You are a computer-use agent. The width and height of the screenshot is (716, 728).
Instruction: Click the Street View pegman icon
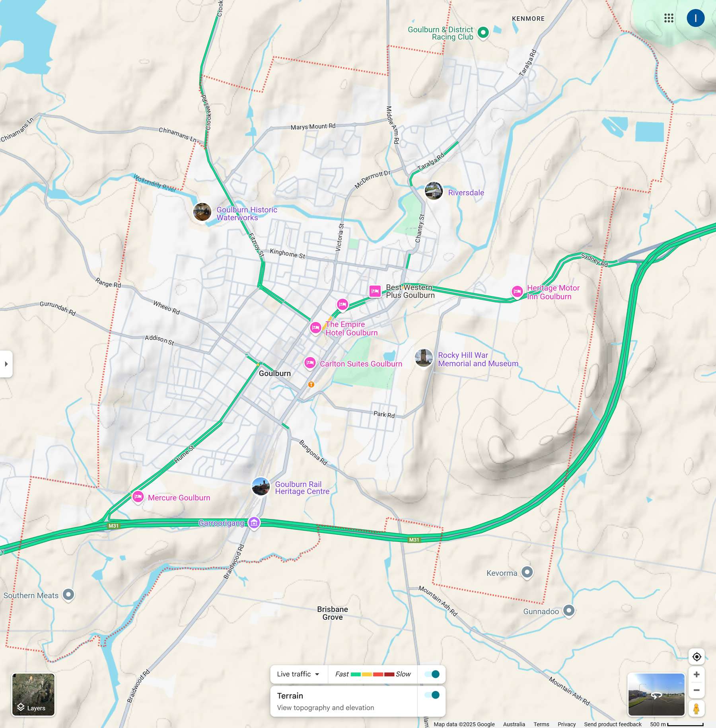click(697, 709)
